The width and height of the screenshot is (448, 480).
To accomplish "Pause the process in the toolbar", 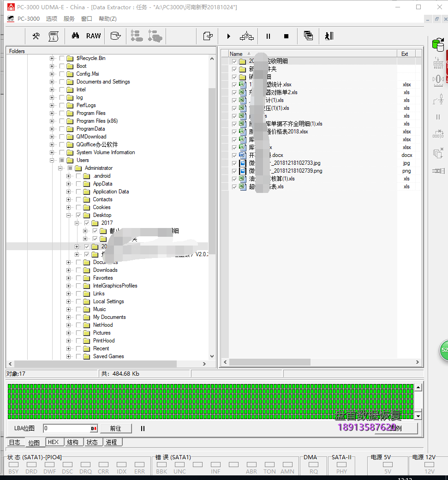I will 269,36.
